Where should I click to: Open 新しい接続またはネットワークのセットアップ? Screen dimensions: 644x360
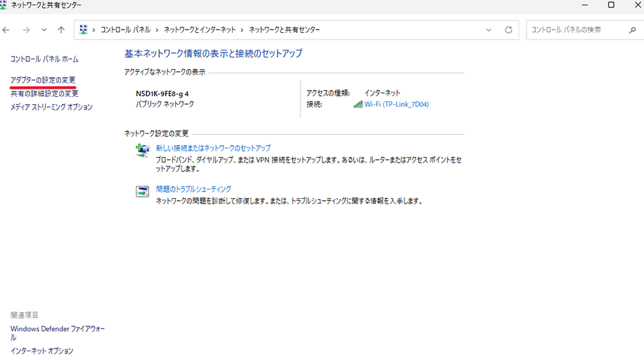click(213, 148)
